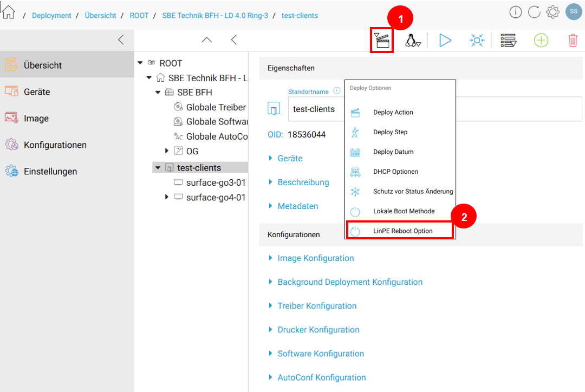Choose Deploy Step from the menu
The height and width of the screenshot is (392, 585).
[400, 132]
